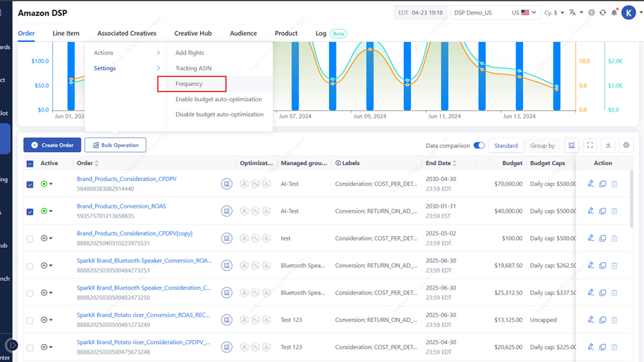Click the notification bell icon

[614, 13]
